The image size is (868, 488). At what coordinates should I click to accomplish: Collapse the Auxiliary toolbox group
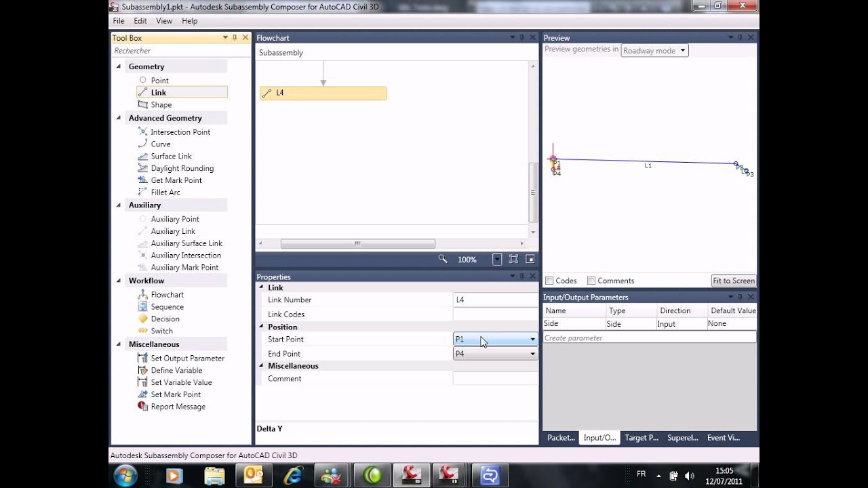click(119, 205)
